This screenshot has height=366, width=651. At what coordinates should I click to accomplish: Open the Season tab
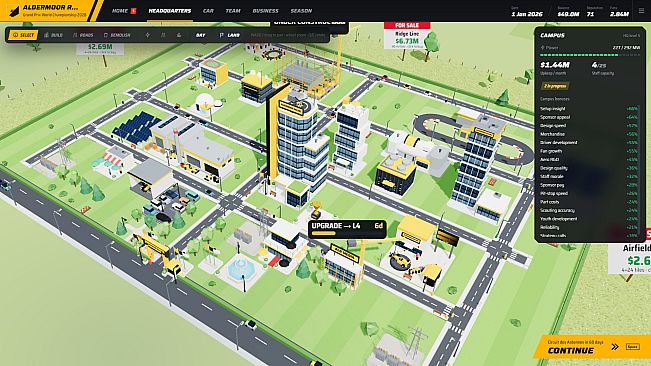point(301,11)
